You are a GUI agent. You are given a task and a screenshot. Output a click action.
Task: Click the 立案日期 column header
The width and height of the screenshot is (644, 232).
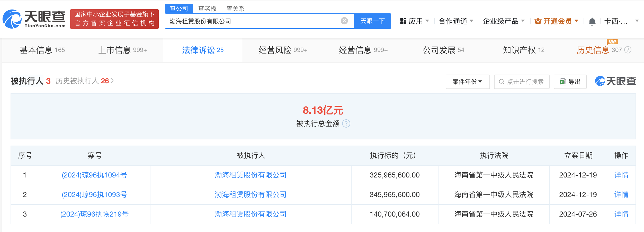coord(578,156)
